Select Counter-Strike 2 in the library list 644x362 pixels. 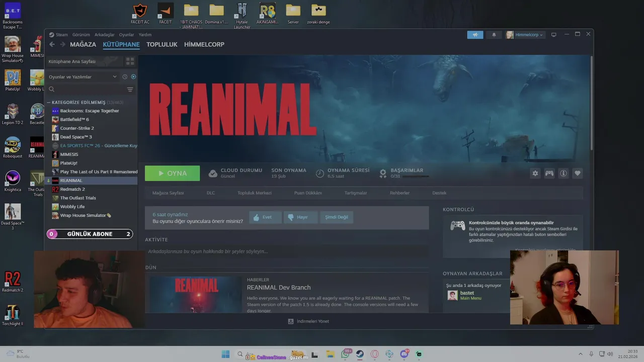pyautogui.click(x=91, y=128)
